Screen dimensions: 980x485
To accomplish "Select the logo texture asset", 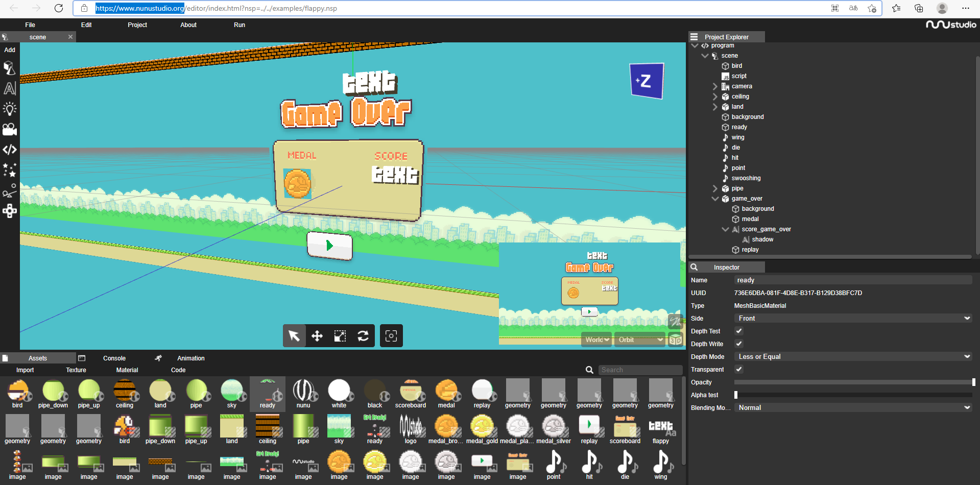I will (x=411, y=429).
